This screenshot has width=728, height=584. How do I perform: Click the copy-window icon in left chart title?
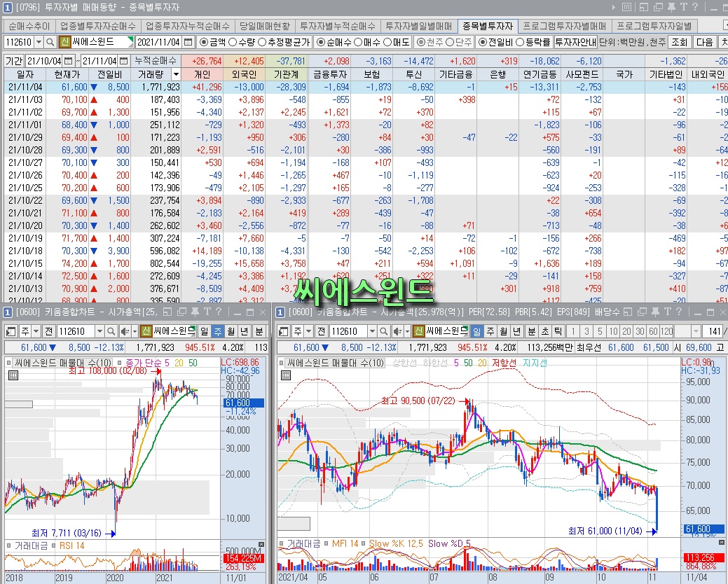[182, 312]
